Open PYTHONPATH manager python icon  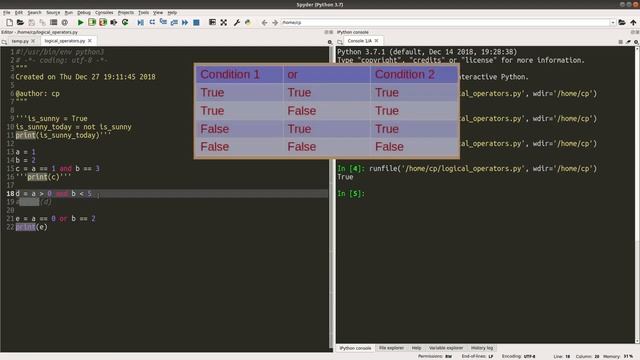pyautogui.click(x=248, y=22)
